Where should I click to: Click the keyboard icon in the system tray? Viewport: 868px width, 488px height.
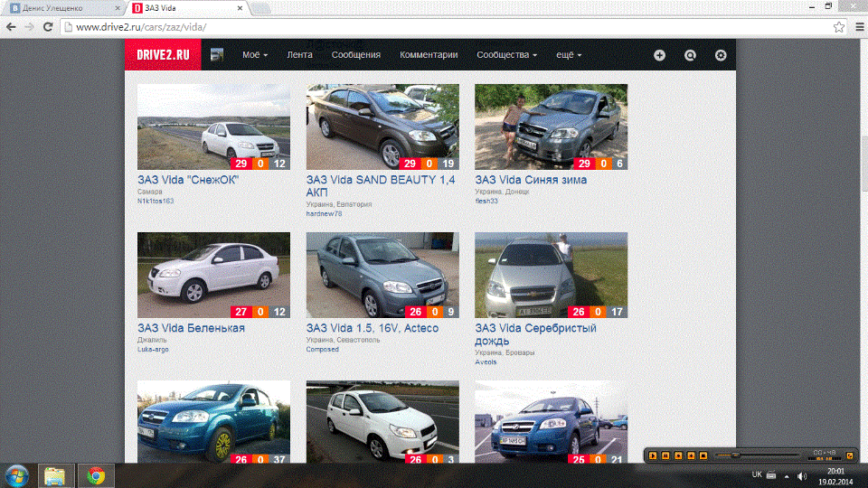(771, 475)
